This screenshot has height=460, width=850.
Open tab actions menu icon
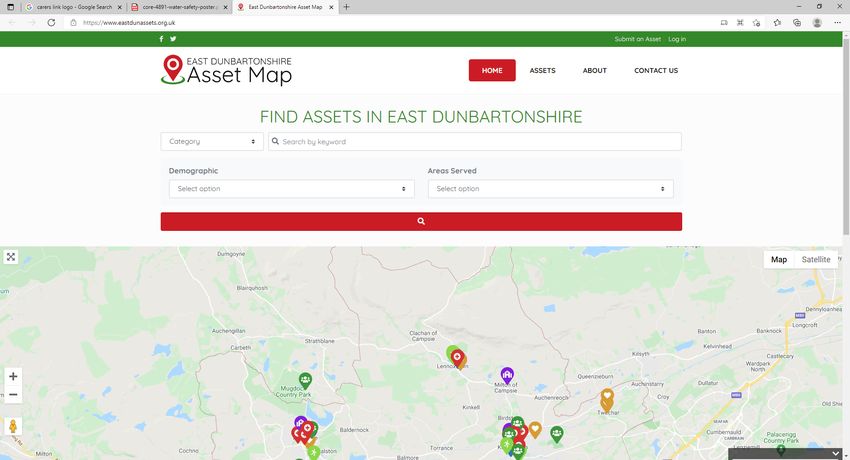10,7
